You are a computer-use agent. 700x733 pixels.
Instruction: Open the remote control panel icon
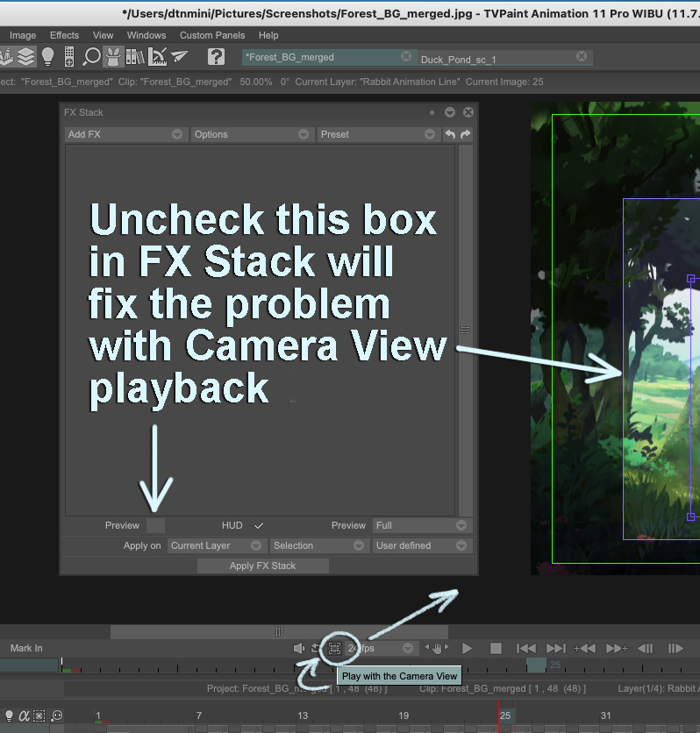pos(69,57)
